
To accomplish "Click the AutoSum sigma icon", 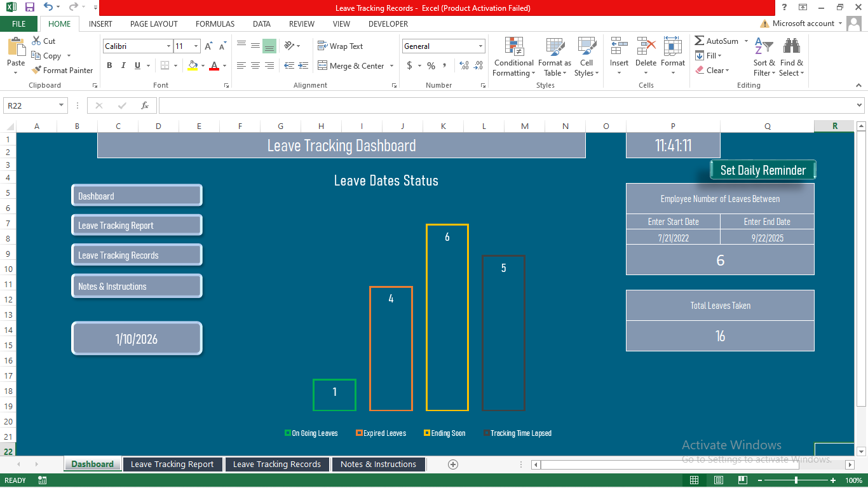I will pyautogui.click(x=700, y=41).
